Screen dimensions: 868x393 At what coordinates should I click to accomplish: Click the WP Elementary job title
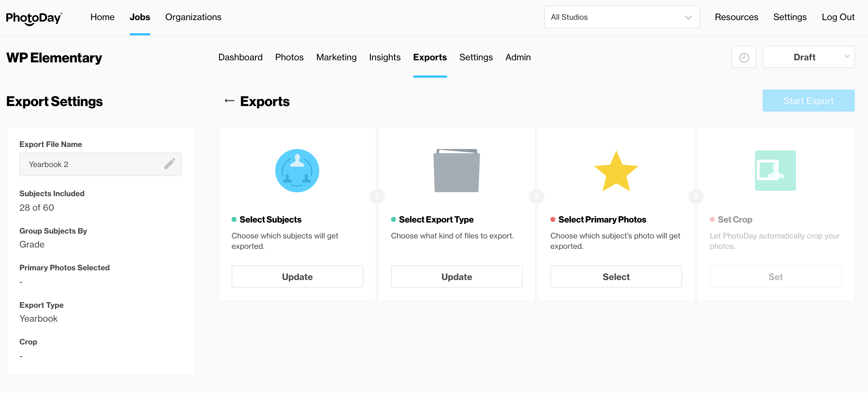click(54, 58)
